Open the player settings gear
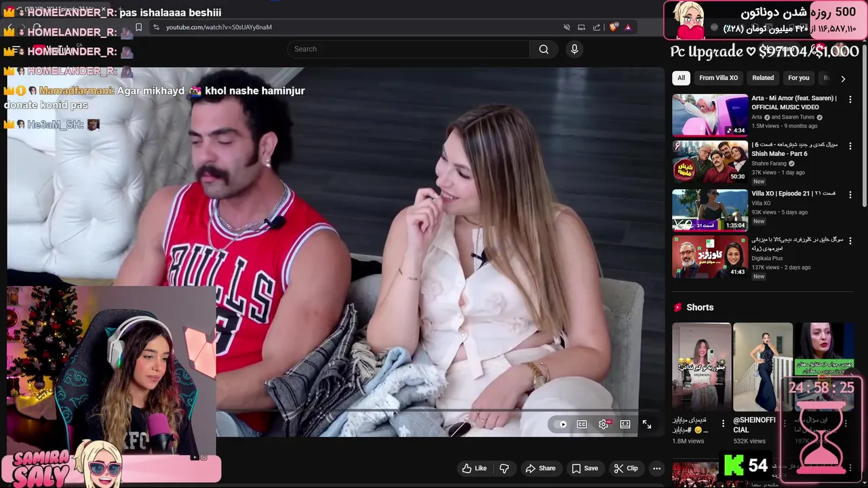This screenshot has width=868, height=488. pyautogui.click(x=604, y=424)
